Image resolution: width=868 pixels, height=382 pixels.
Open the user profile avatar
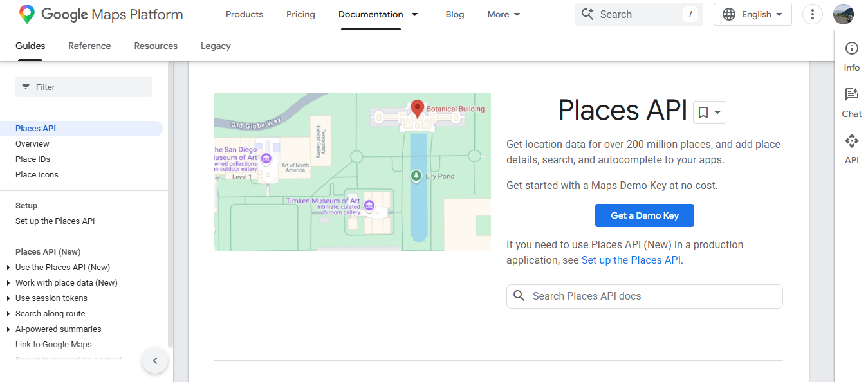pos(844,14)
